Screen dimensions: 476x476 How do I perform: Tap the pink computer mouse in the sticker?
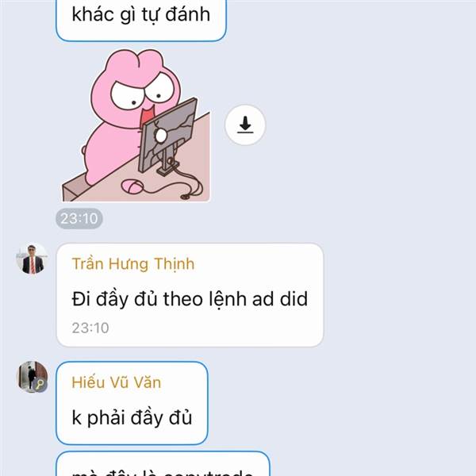(132, 186)
